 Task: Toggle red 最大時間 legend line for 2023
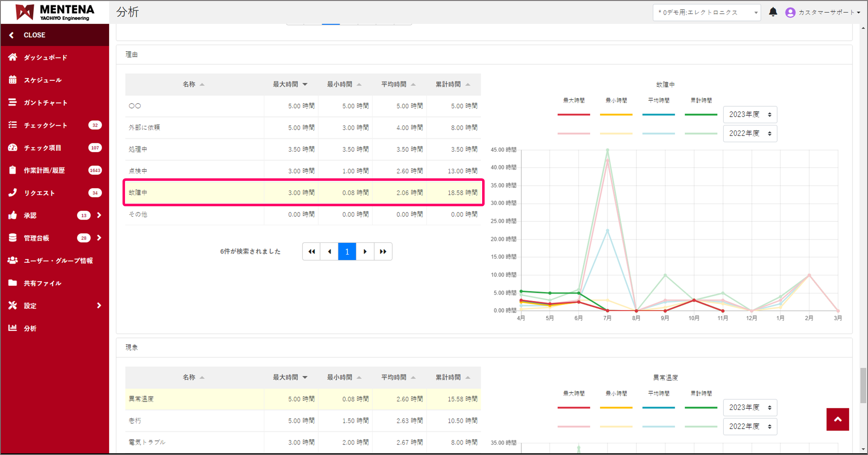573,114
